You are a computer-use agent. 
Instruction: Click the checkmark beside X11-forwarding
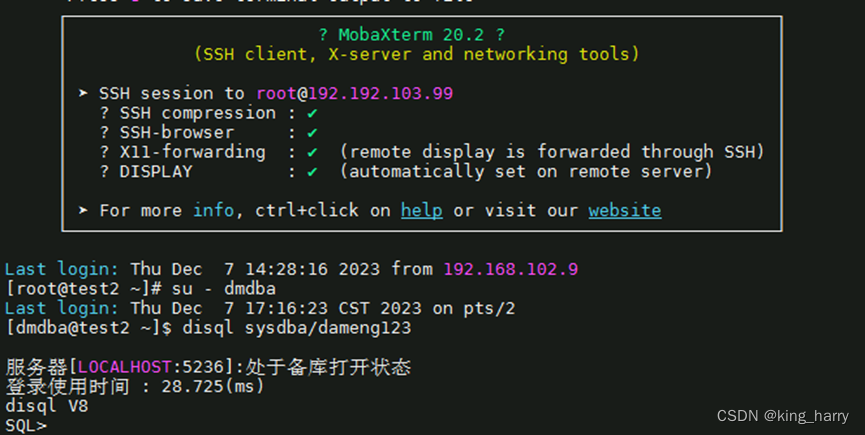click(312, 152)
